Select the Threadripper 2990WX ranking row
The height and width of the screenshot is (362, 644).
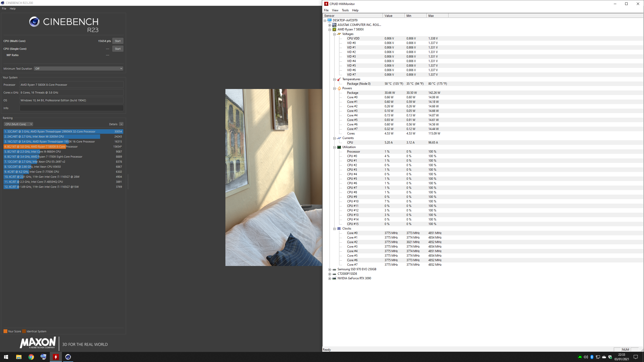[x=63, y=131]
